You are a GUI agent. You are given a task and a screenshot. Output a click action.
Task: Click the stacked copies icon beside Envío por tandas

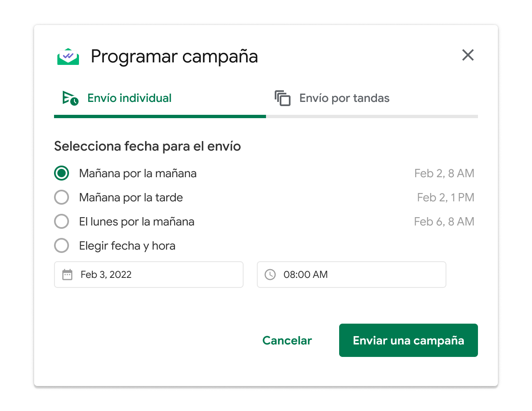click(x=283, y=98)
